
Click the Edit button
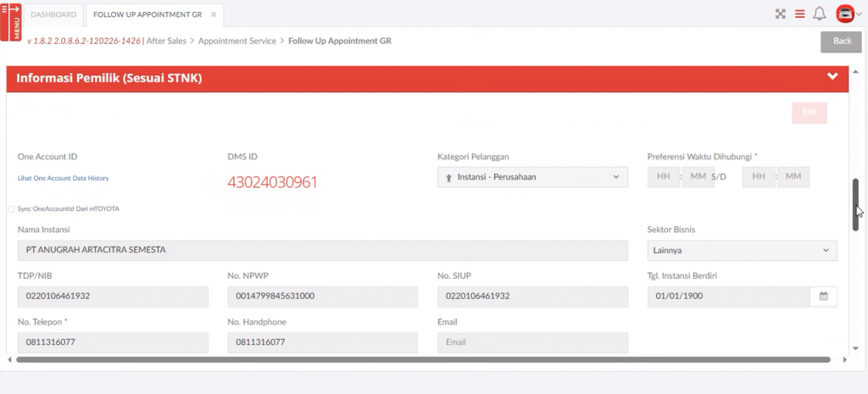809,114
